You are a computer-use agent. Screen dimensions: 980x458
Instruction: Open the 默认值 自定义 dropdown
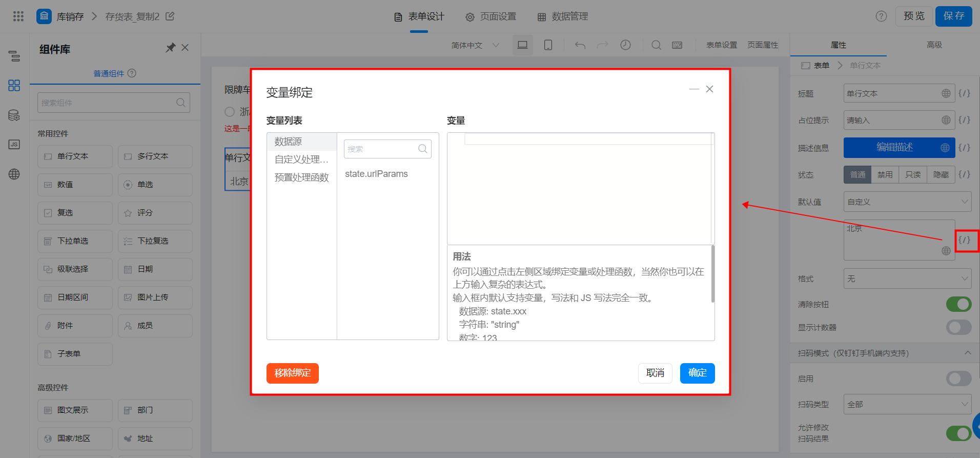(907, 202)
